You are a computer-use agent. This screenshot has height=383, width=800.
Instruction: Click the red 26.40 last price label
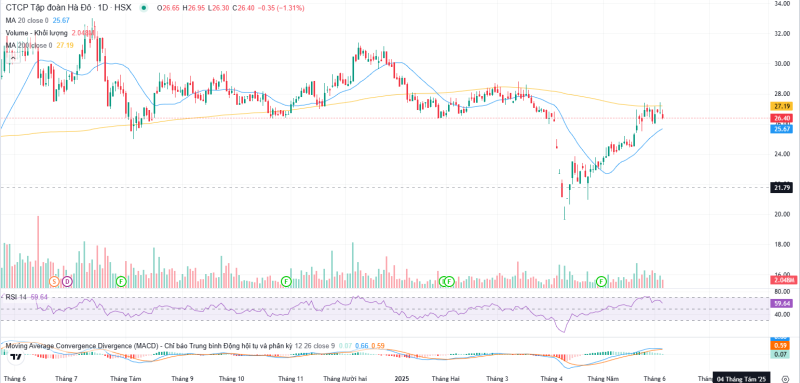tap(782, 118)
